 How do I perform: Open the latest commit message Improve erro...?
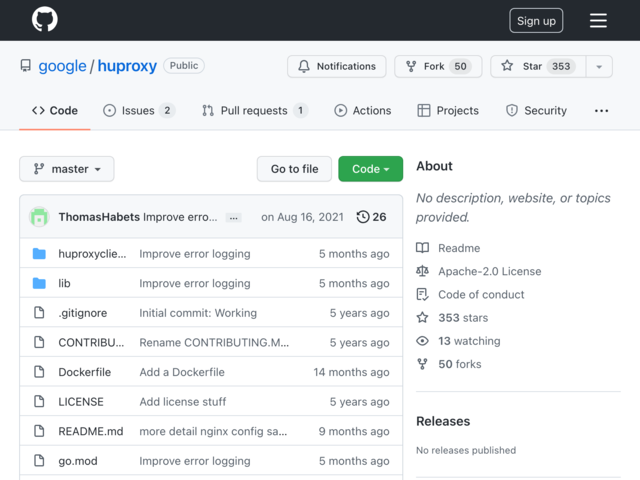[x=180, y=217]
